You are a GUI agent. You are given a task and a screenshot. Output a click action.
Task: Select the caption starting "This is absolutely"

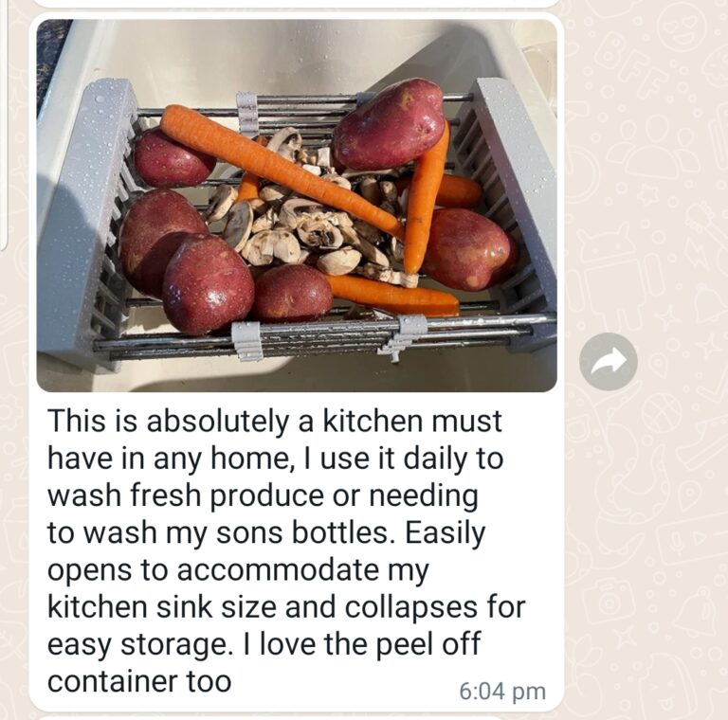(286, 551)
